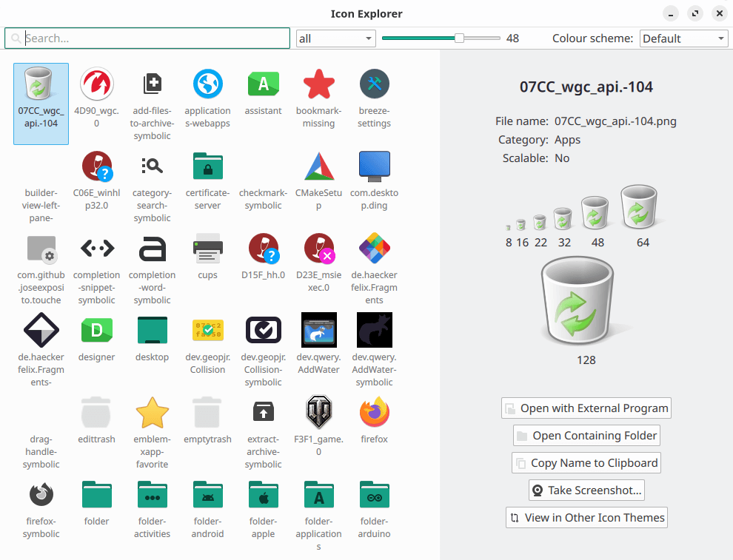Select the folder-activities icon
733x560 pixels.
(x=152, y=495)
